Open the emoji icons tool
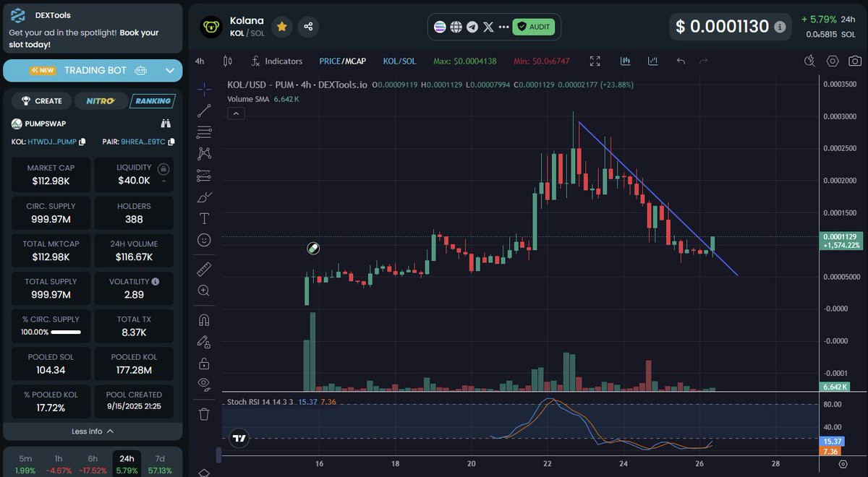 click(204, 239)
